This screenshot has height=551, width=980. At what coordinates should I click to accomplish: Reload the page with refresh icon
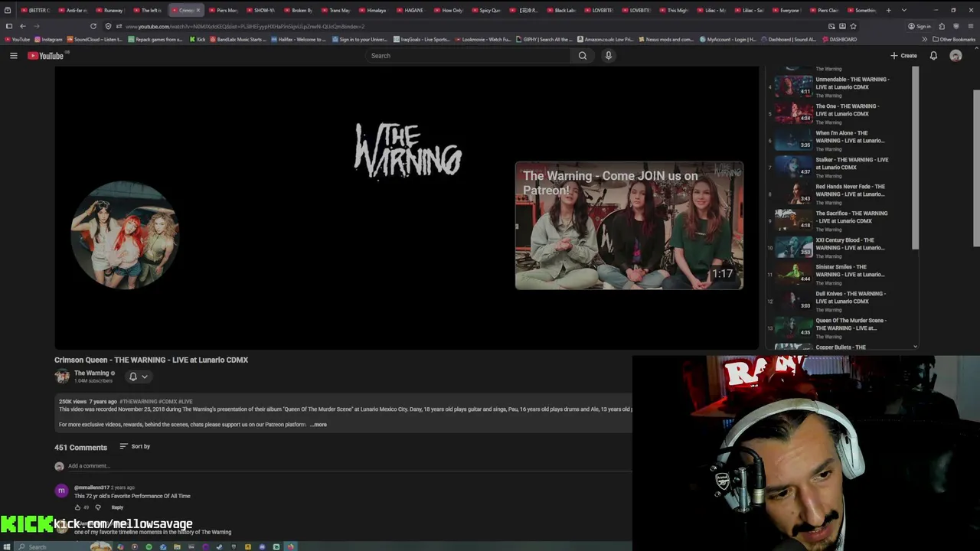point(93,26)
